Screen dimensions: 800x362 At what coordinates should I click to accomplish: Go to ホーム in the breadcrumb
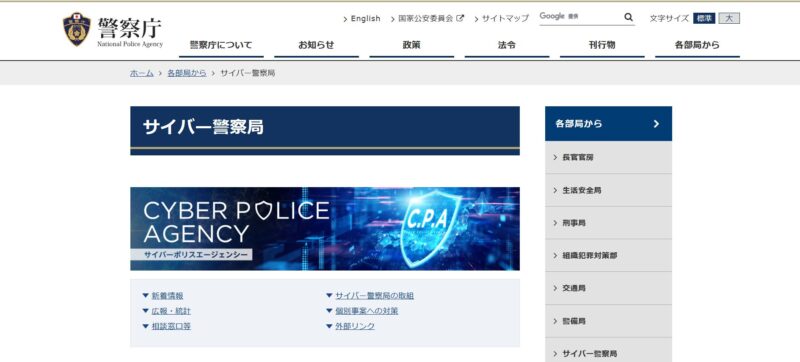click(x=142, y=73)
